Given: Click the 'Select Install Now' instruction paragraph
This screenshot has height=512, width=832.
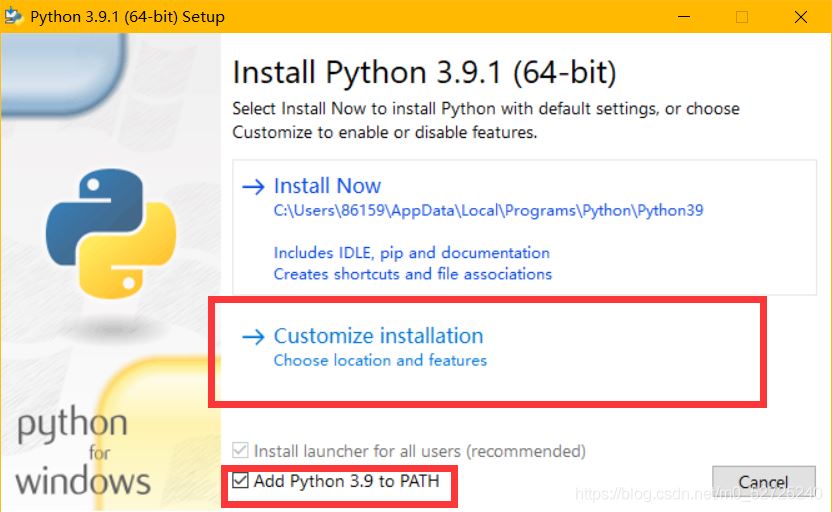Looking at the screenshot, I should click(x=485, y=120).
